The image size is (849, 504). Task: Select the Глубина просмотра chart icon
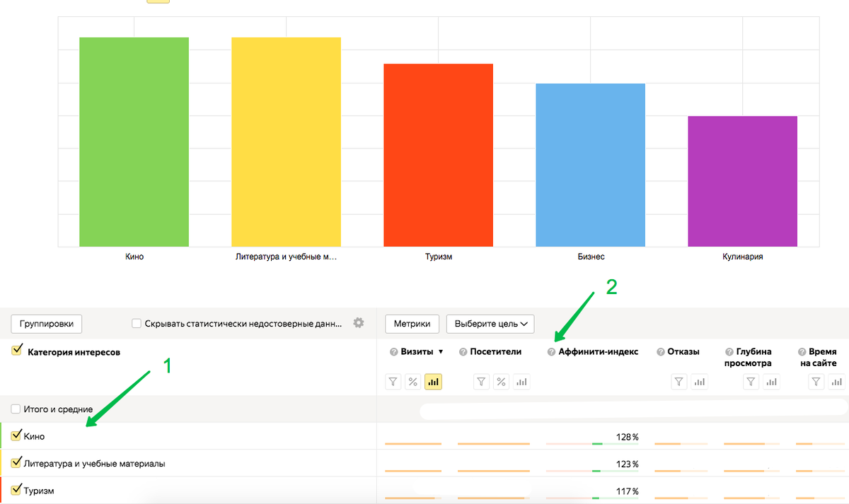point(771,382)
